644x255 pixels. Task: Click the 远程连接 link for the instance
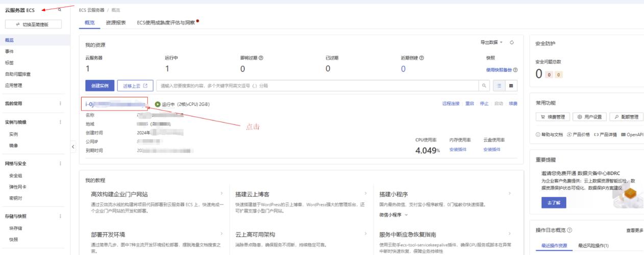tap(451, 104)
